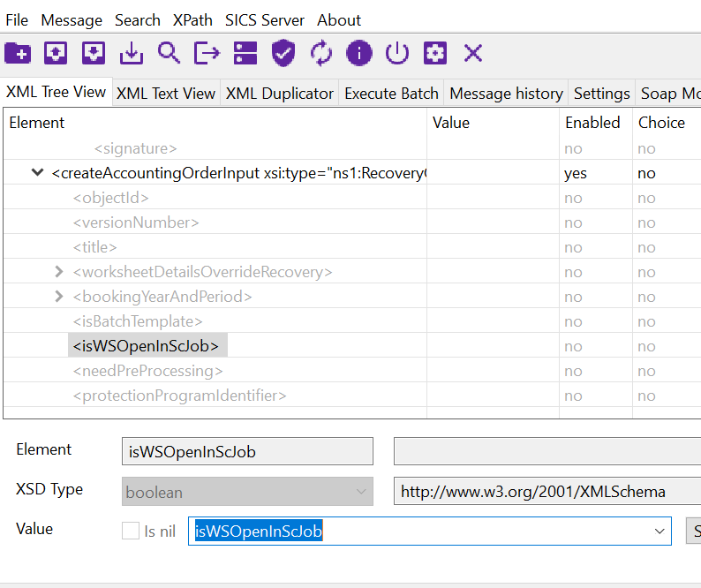Click the purple X toolbar icon

(473, 53)
